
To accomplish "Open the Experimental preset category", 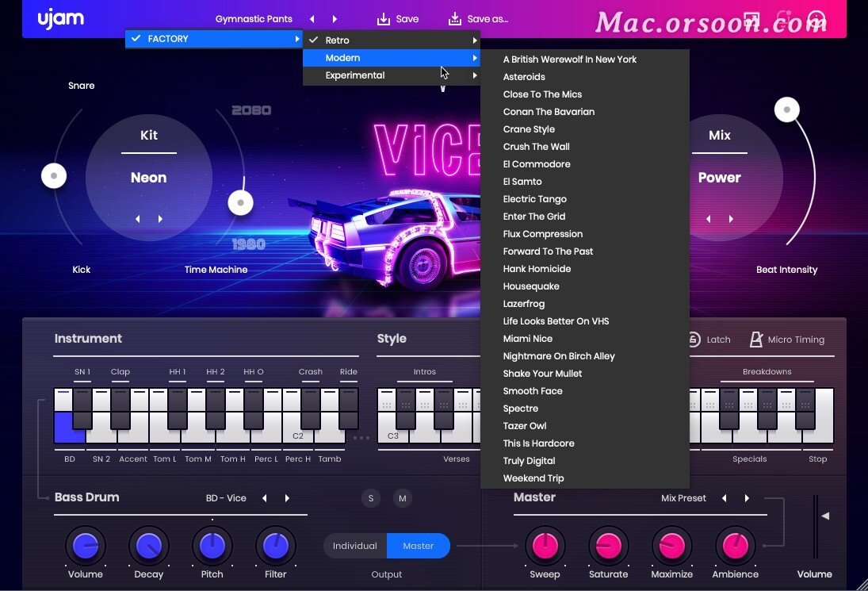I will click(x=392, y=75).
